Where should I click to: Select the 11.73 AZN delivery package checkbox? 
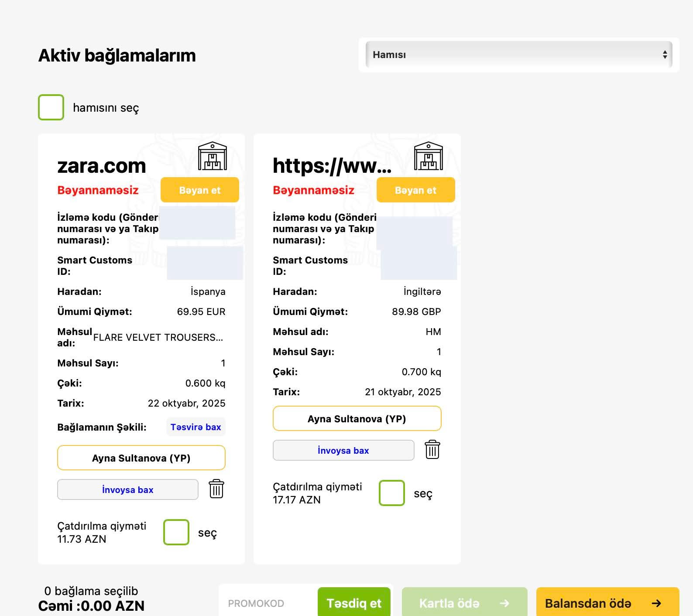pos(176,532)
